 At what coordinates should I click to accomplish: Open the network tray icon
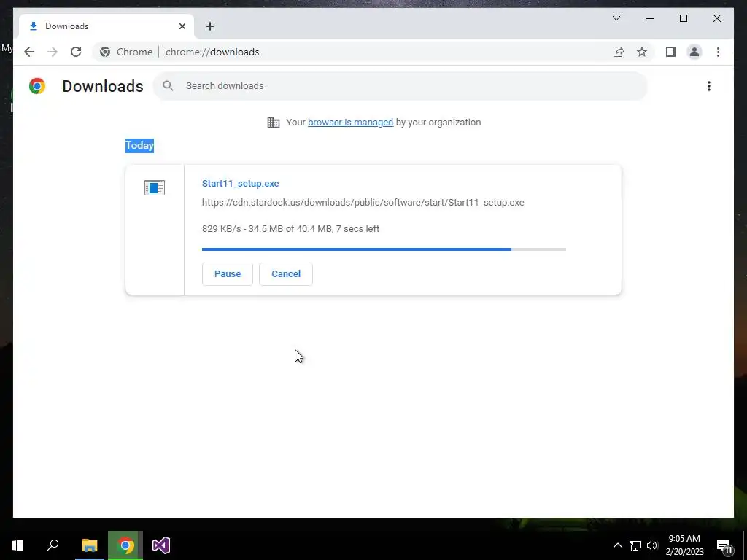pyautogui.click(x=635, y=545)
